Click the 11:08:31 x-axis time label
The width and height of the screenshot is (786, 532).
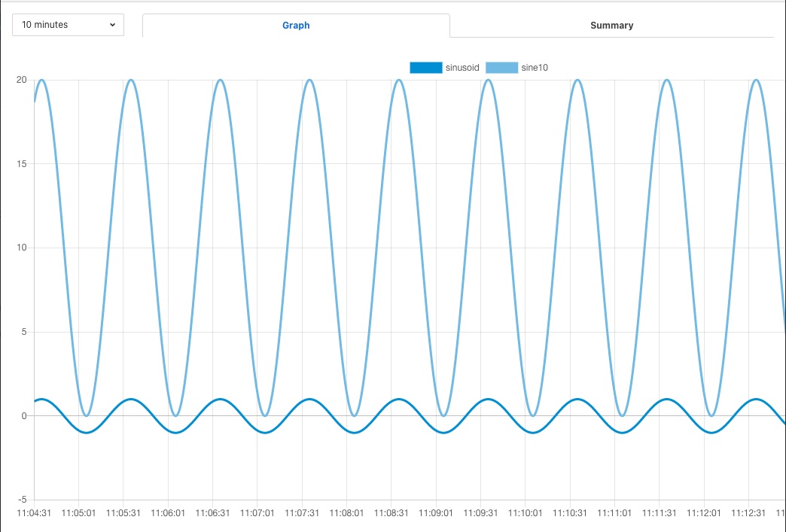click(x=391, y=513)
